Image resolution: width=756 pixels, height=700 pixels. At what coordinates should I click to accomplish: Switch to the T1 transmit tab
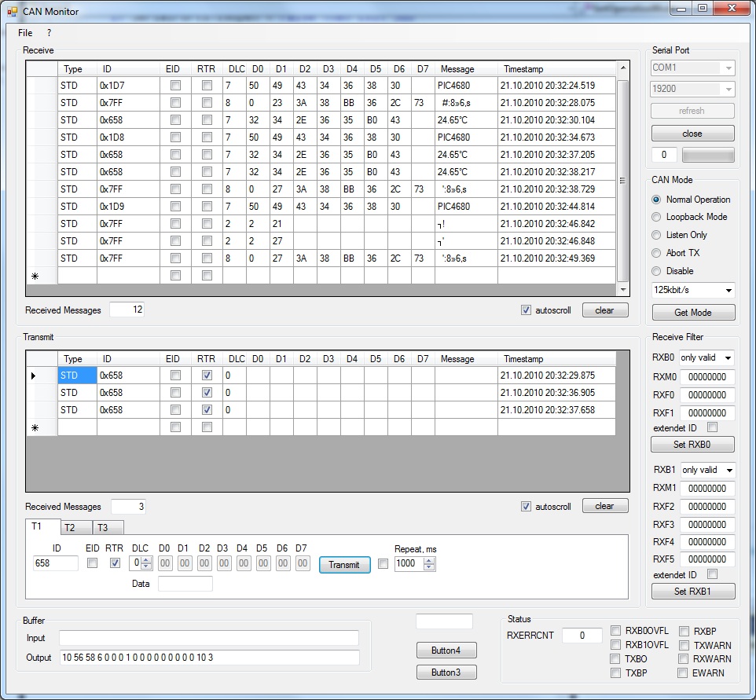pyautogui.click(x=42, y=526)
